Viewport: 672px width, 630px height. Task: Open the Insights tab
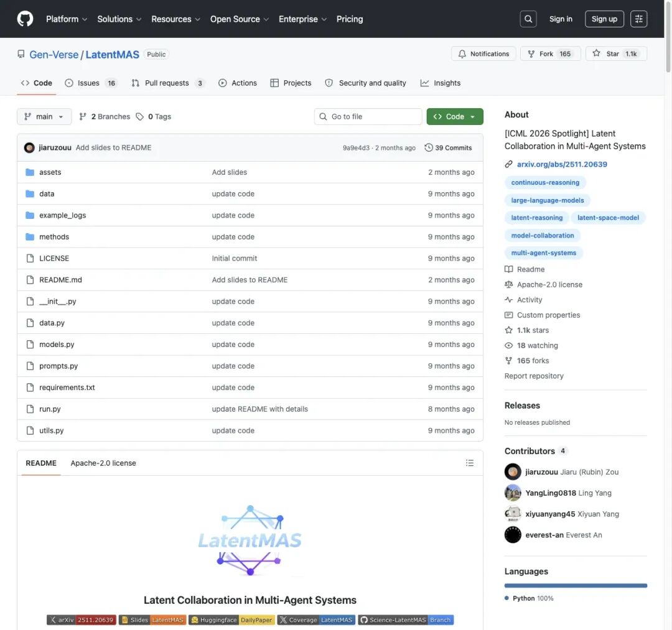coord(440,83)
